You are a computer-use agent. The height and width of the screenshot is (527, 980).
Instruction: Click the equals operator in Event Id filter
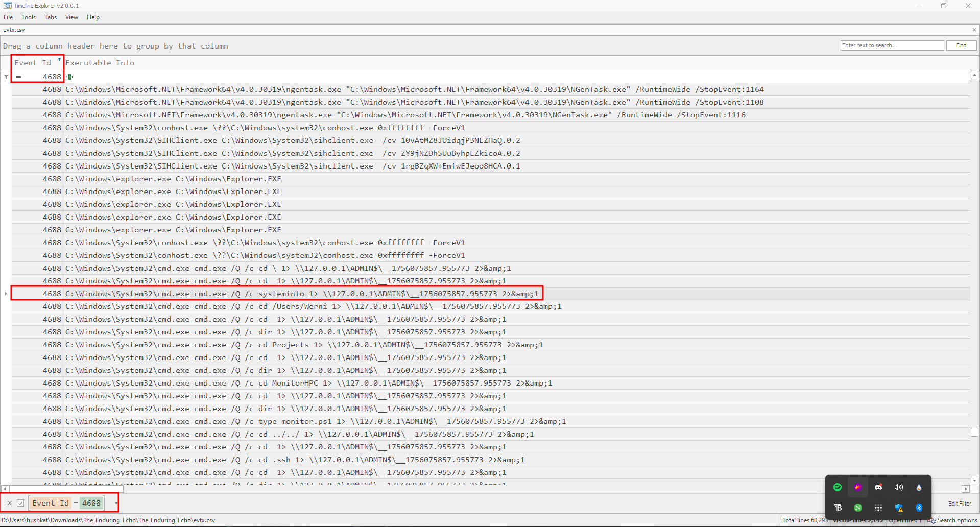[x=19, y=77]
